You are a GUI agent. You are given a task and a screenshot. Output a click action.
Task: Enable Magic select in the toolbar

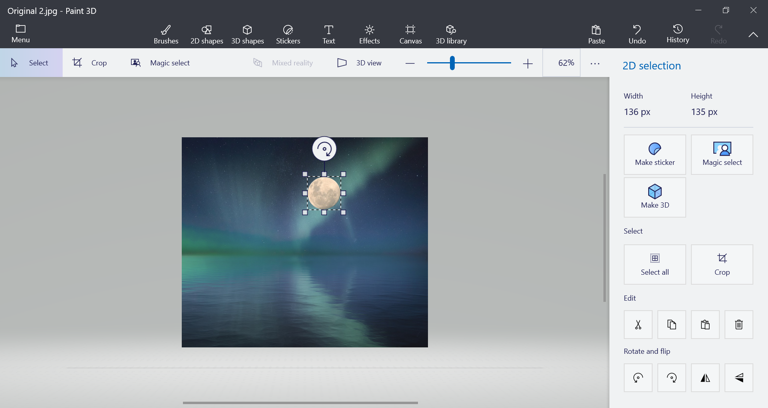160,63
